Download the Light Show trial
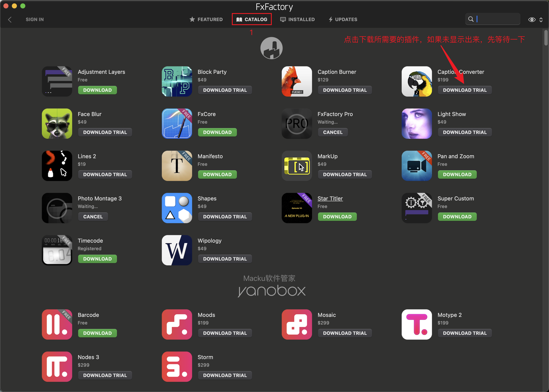The image size is (549, 392). pos(465,132)
